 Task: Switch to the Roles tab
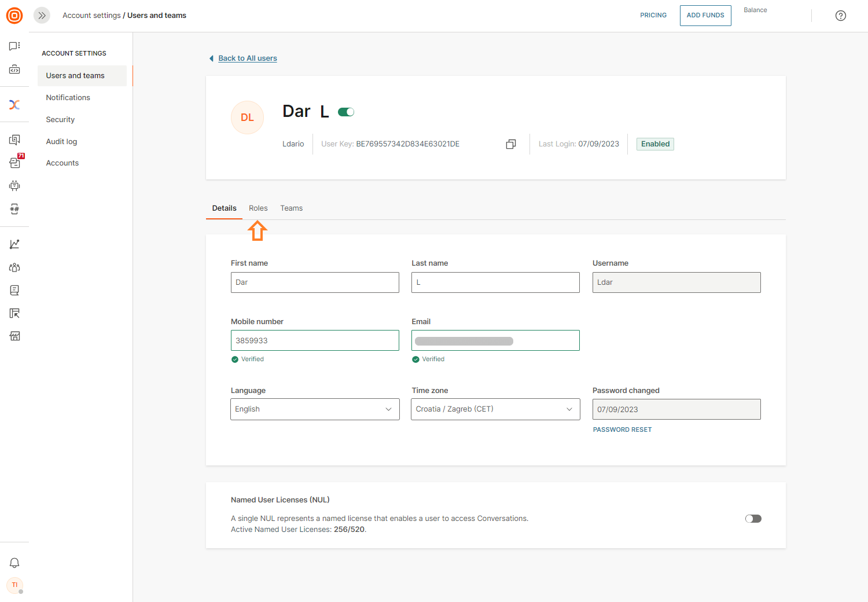[x=258, y=208]
